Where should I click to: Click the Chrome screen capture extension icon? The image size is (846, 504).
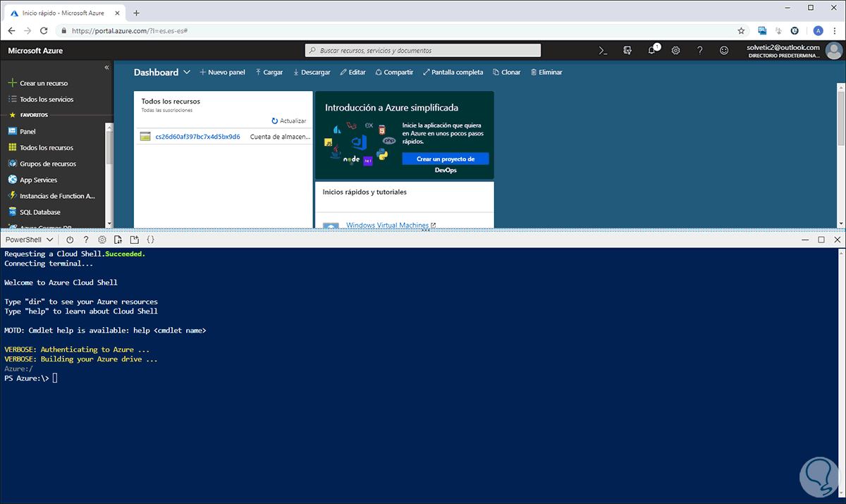click(763, 31)
